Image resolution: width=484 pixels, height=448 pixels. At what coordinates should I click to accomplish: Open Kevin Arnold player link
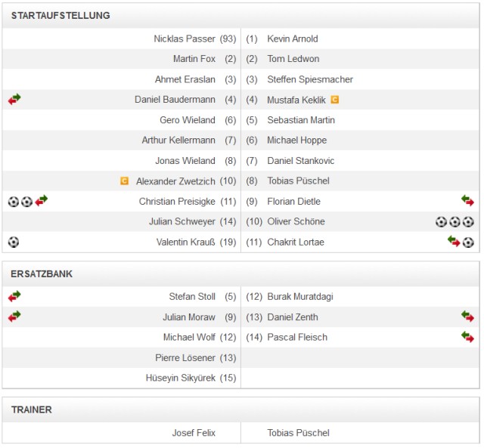[x=293, y=39]
